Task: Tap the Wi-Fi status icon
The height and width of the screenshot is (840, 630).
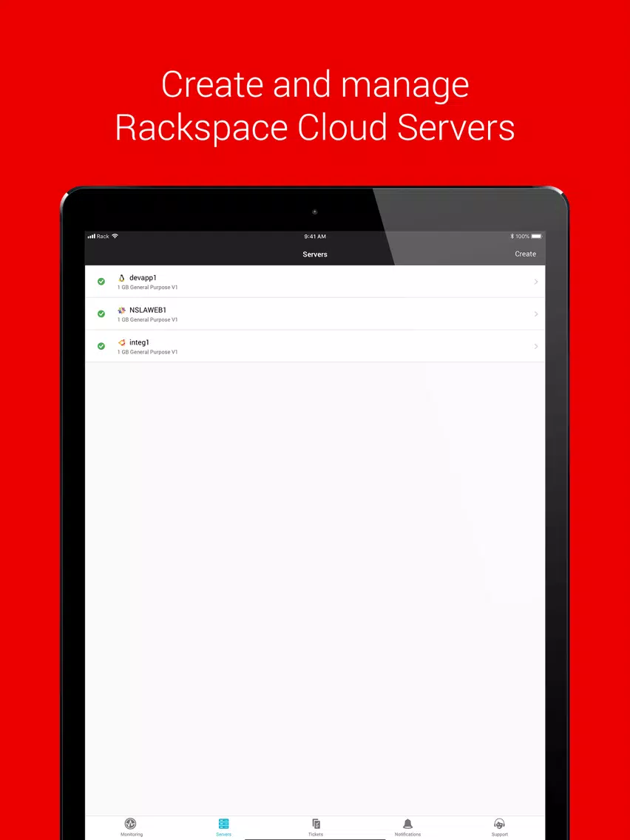Action: click(x=115, y=237)
